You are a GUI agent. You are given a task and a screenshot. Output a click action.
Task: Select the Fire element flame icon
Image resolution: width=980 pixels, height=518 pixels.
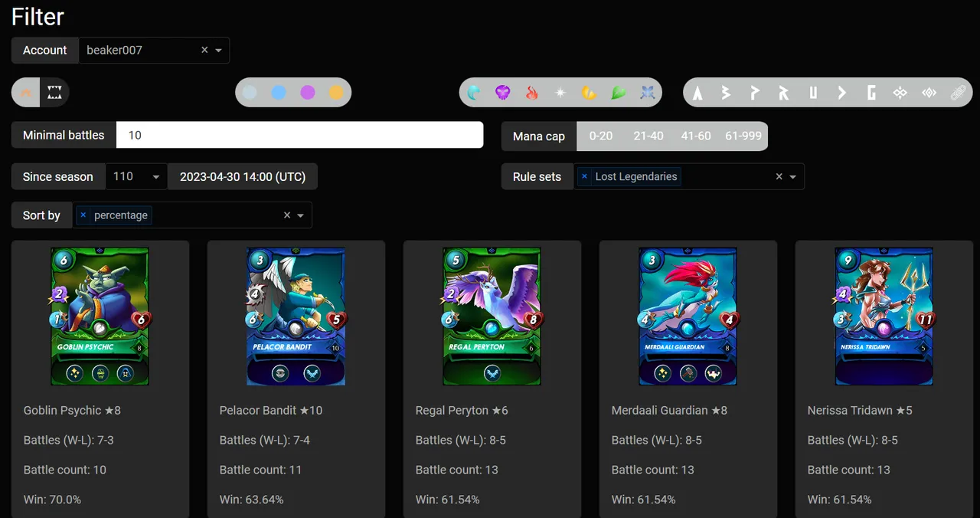pos(532,93)
